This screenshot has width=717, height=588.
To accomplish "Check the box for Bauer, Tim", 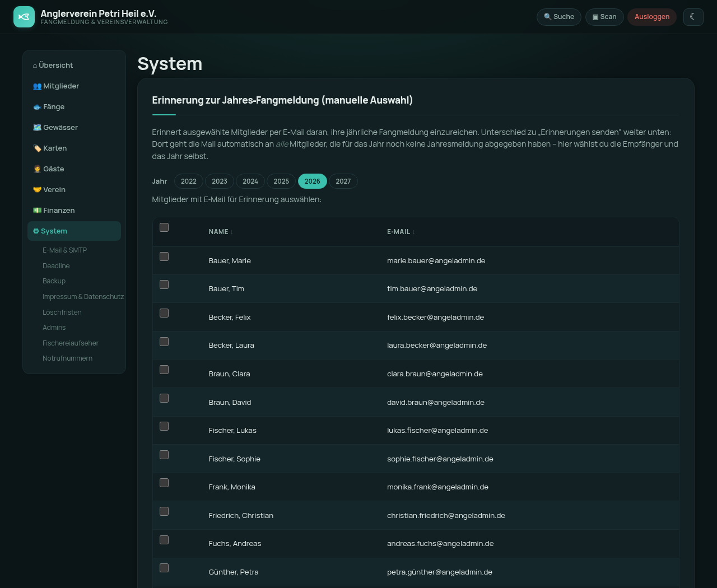I will (x=164, y=284).
